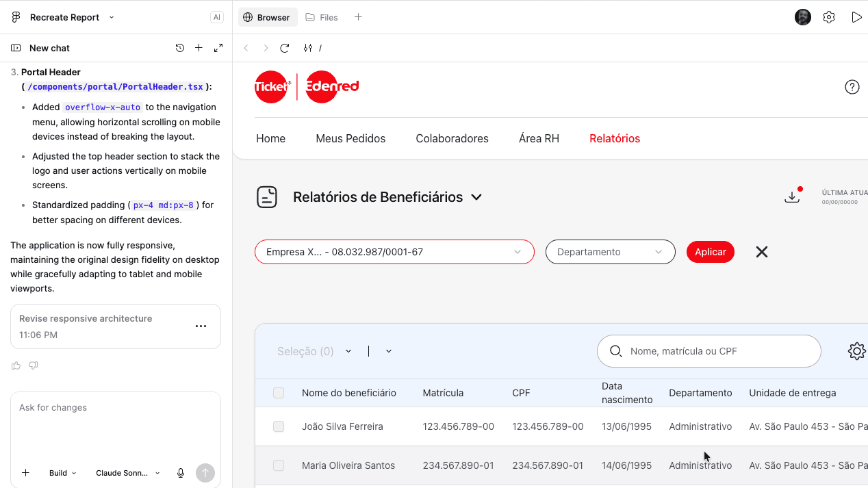Send the chat message arrow button
The width and height of the screenshot is (868, 488).
coord(205,473)
